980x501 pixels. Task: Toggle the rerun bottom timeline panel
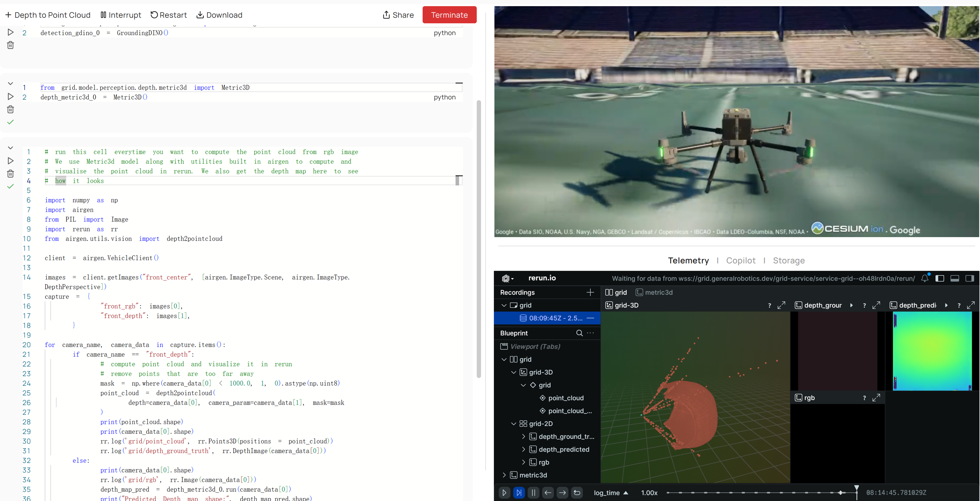[x=955, y=278]
